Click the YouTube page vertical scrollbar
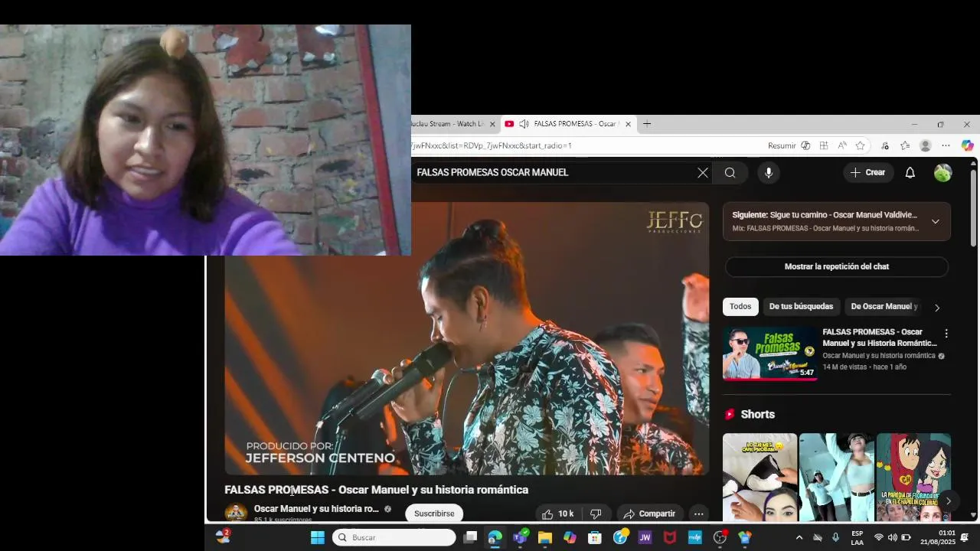Image resolution: width=980 pixels, height=551 pixels. [974, 208]
